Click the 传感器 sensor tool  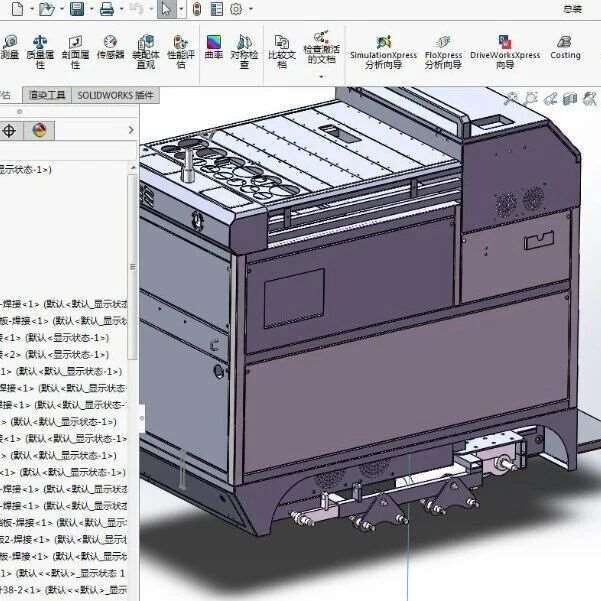110,48
